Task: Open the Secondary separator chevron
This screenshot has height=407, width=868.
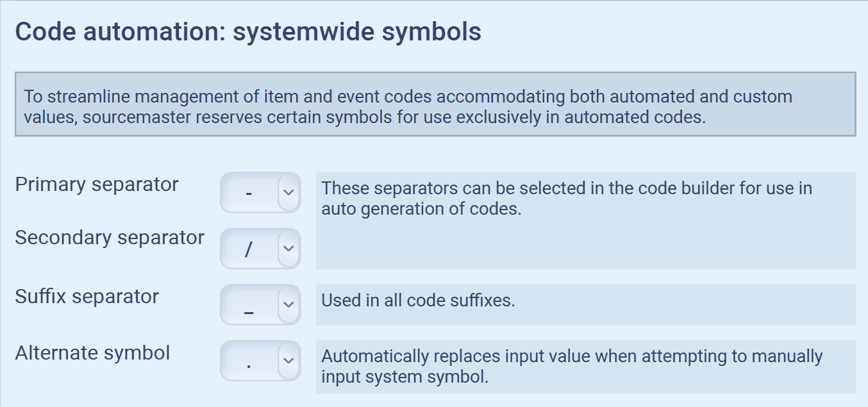Action: click(289, 249)
